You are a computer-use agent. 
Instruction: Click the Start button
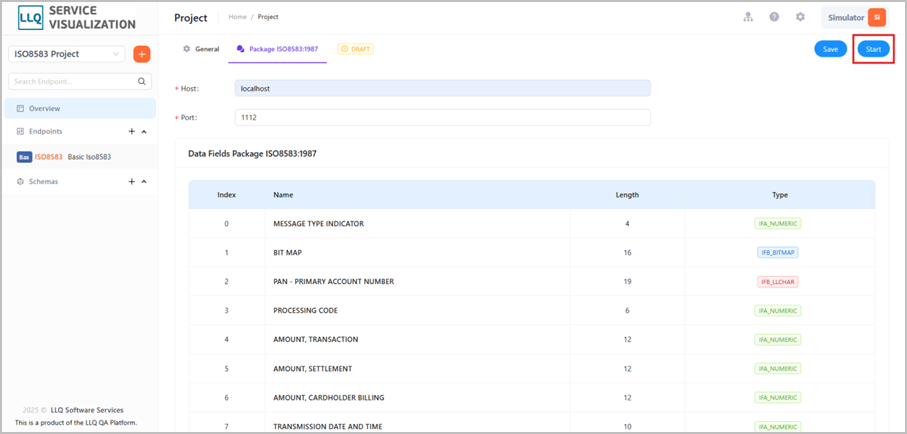[873, 49]
